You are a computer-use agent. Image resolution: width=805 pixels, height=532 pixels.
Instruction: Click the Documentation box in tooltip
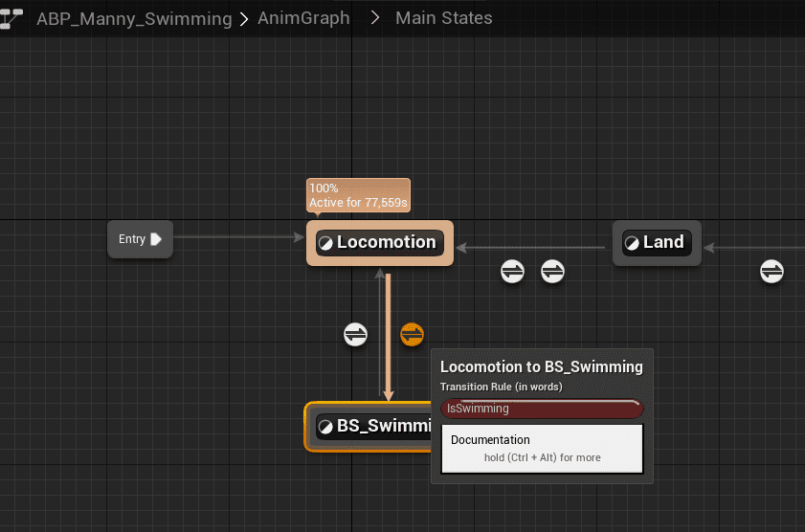tap(542, 449)
